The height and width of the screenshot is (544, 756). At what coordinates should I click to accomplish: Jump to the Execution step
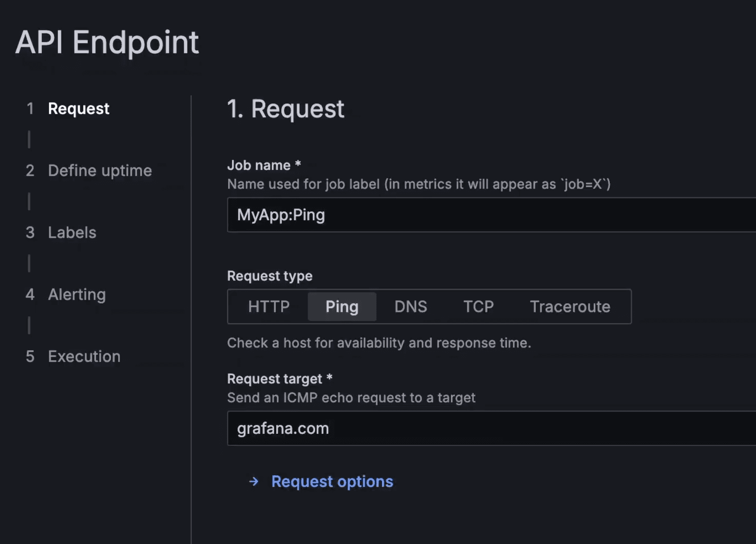(84, 356)
